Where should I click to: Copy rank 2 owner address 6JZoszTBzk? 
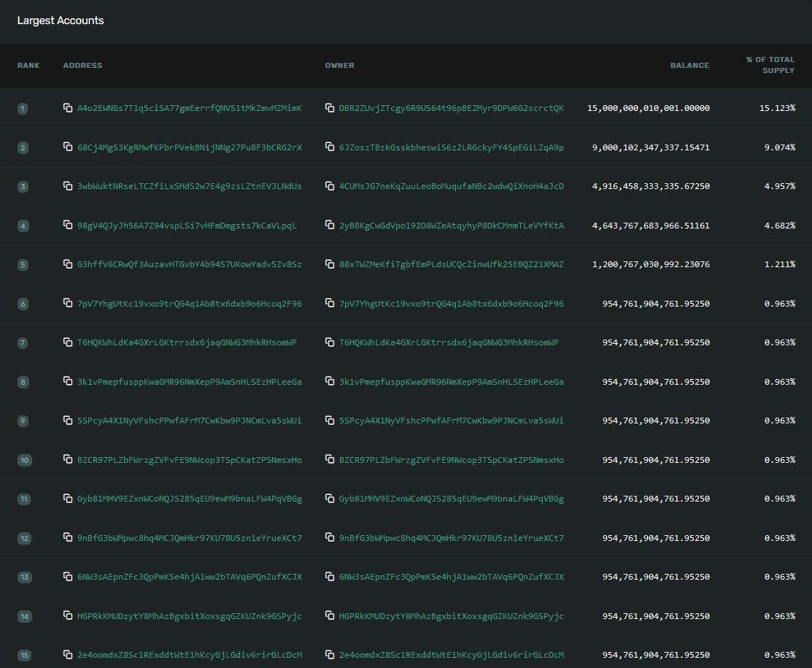pos(329,147)
